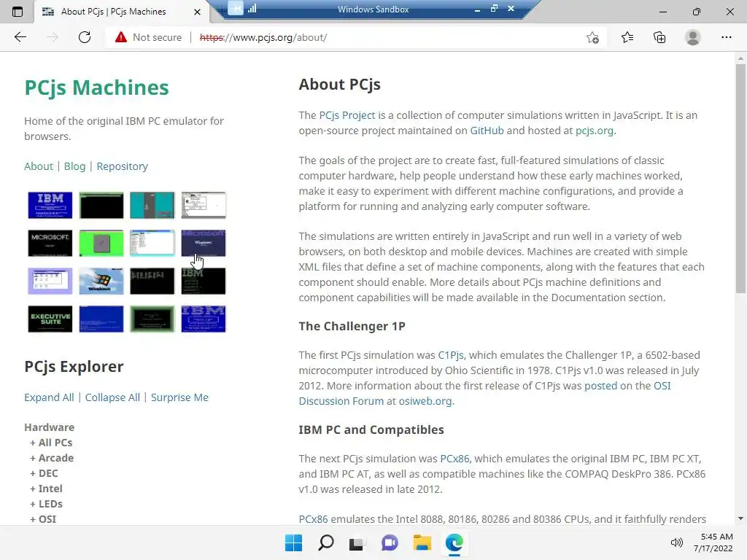Viewport: 747px width, 560px height.
Task: Open the purple Microsoft Windows thumbnail
Action: click(x=203, y=244)
